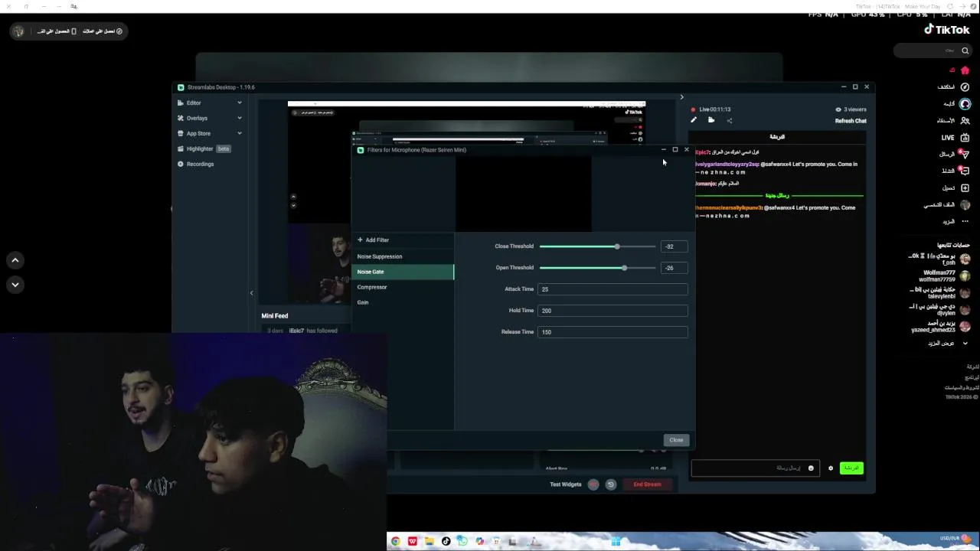Click Refresh Chat in Streamlabs
This screenshot has height=551, width=980.
point(851,121)
